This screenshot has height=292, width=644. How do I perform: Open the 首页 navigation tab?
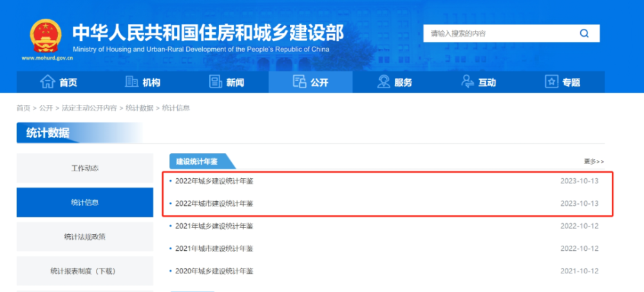coord(59,82)
